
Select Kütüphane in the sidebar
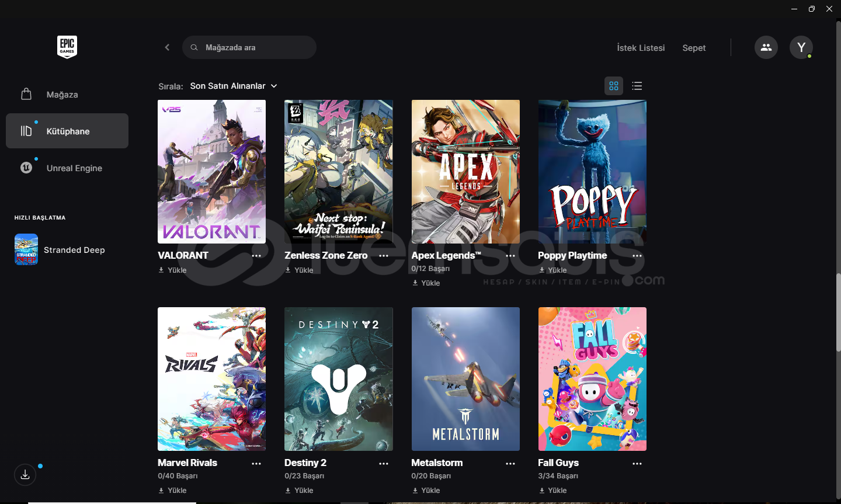(x=67, y=131)
